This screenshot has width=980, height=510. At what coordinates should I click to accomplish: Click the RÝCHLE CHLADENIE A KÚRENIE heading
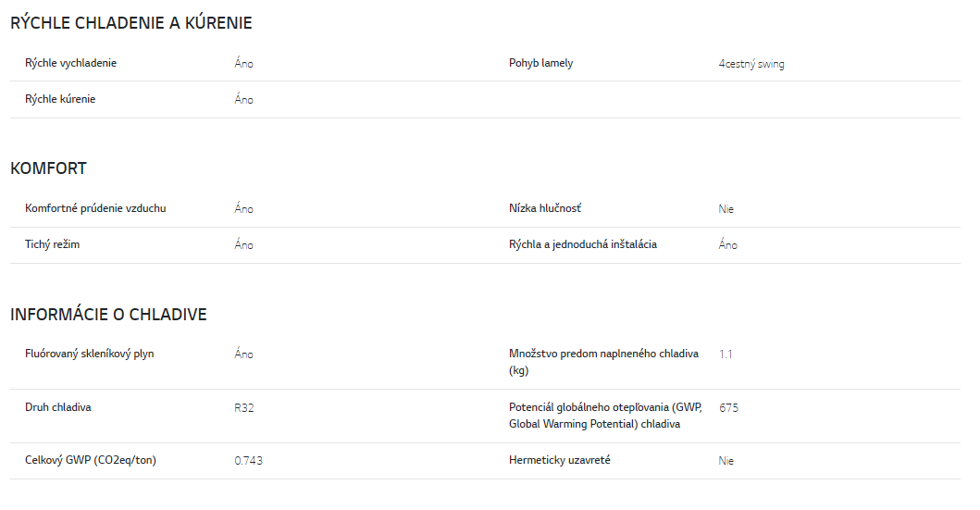[x=131, y=23]
